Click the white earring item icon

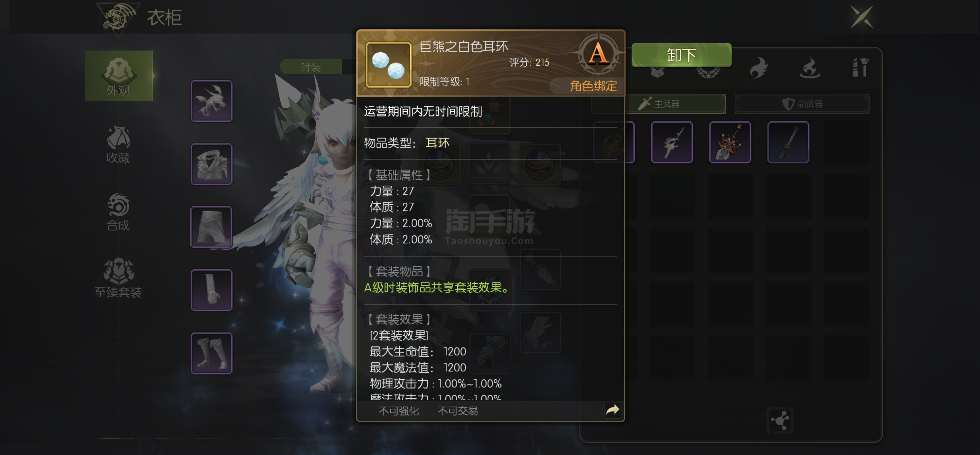(x=388, y=65)
